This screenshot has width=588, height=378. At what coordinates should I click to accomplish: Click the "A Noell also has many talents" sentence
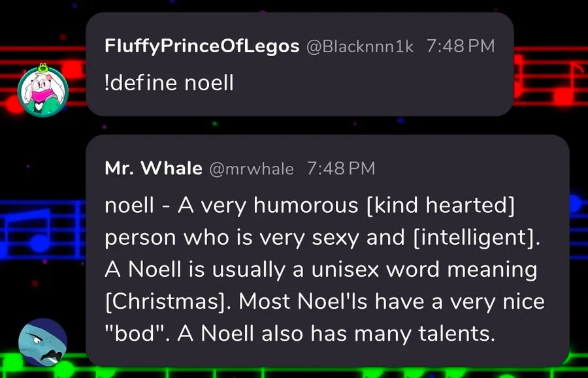(x=334, y=333)
